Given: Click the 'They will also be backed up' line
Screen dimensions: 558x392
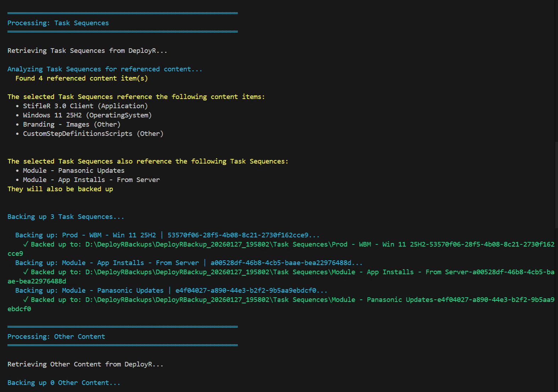Looking at the screenshot, I should (x=60, y=189).
